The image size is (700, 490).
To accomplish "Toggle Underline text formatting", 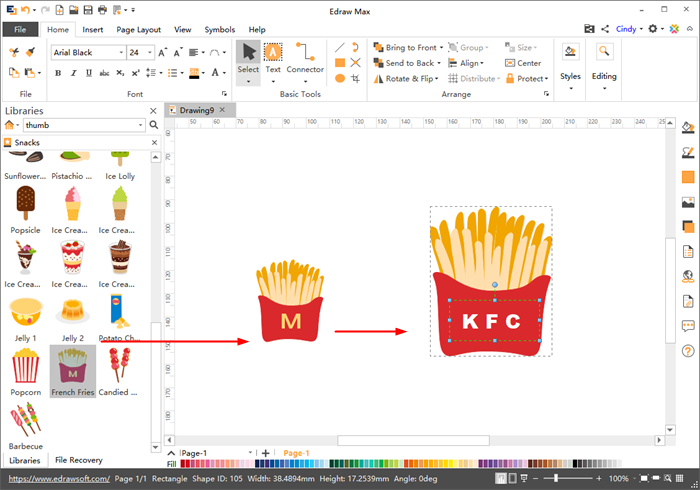I will click(84, 73).
